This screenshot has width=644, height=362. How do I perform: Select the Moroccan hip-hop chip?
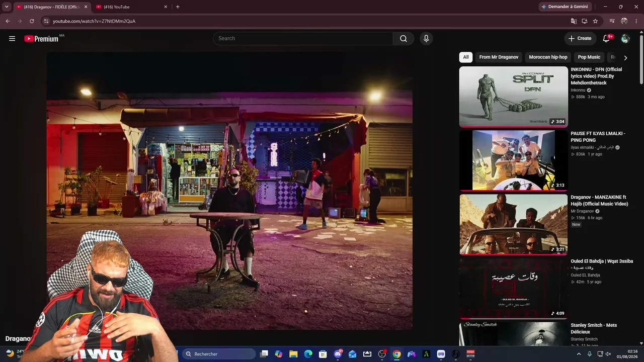(548, 57)
